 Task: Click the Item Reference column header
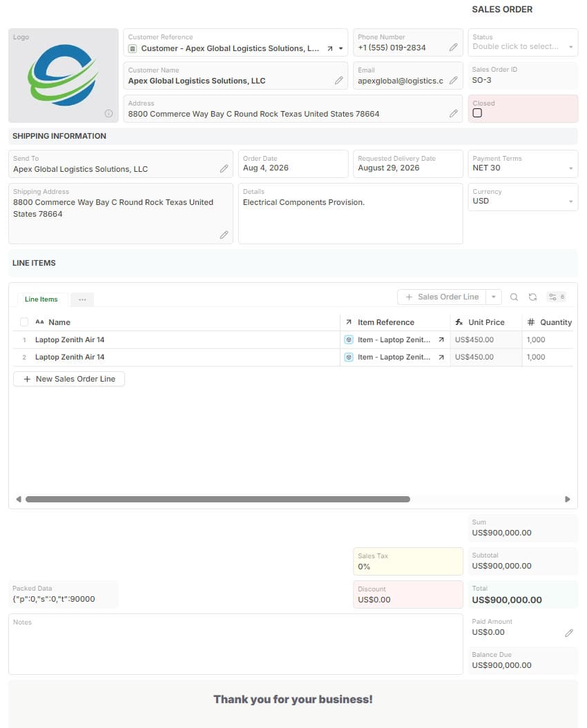click(386, 322)
